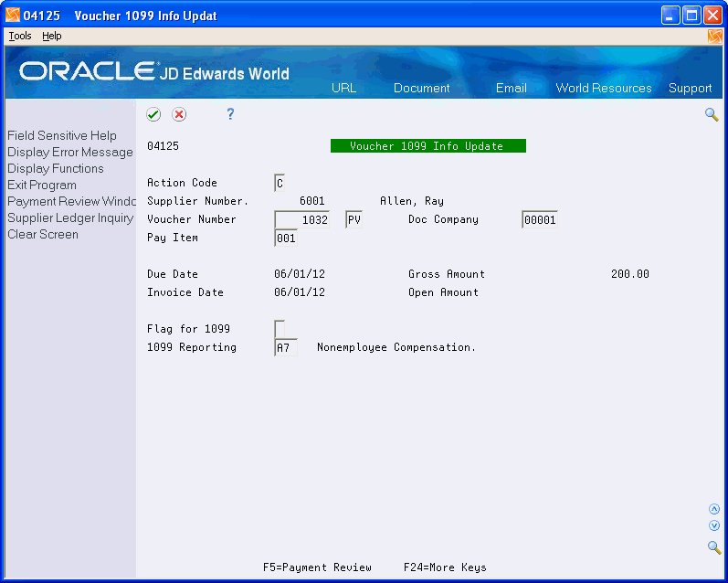Click Nonemployee Compensation description text

(396, 347)
